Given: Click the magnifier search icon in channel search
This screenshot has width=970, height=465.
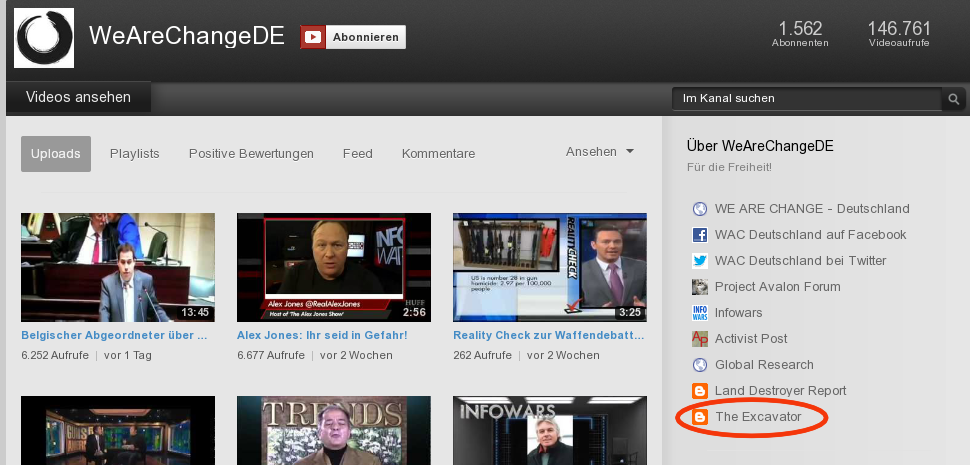Looking at the screenshot, I should [x=953, y=98].
